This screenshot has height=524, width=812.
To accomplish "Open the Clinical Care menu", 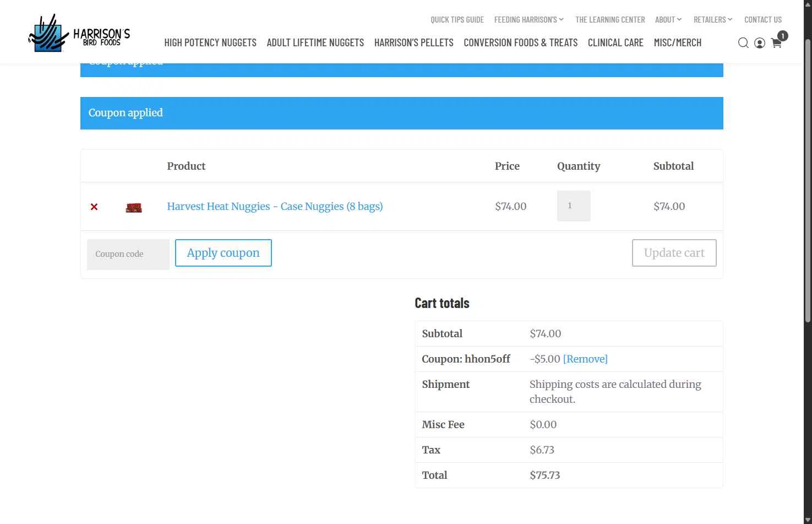I will 615,43.
